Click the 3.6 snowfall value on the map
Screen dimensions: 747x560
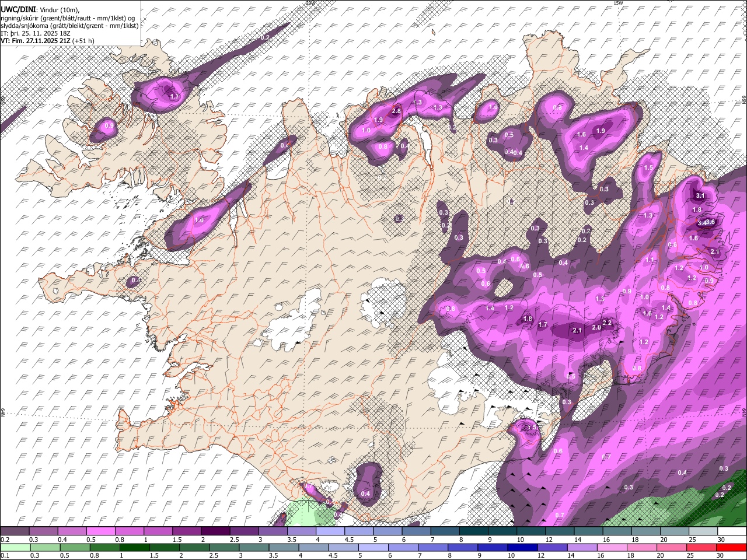click(x=710, y=222)
